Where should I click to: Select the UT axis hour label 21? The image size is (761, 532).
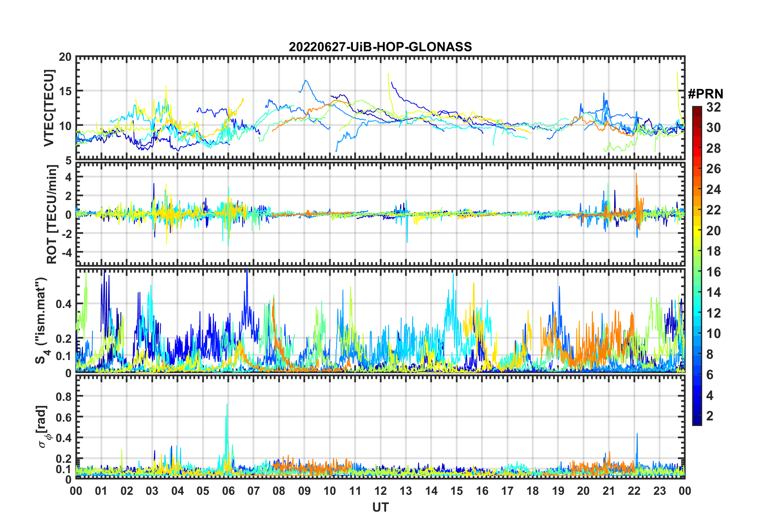(609, 491)
